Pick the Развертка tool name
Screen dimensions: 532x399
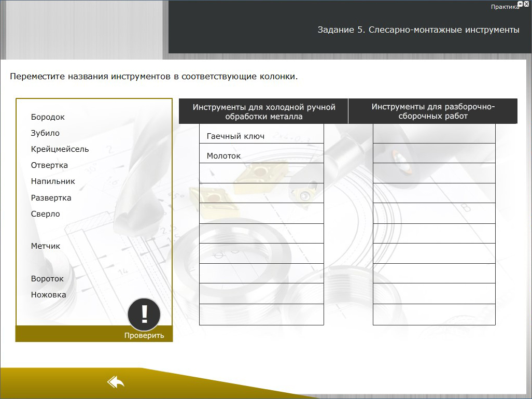click(x=51, y=198)
